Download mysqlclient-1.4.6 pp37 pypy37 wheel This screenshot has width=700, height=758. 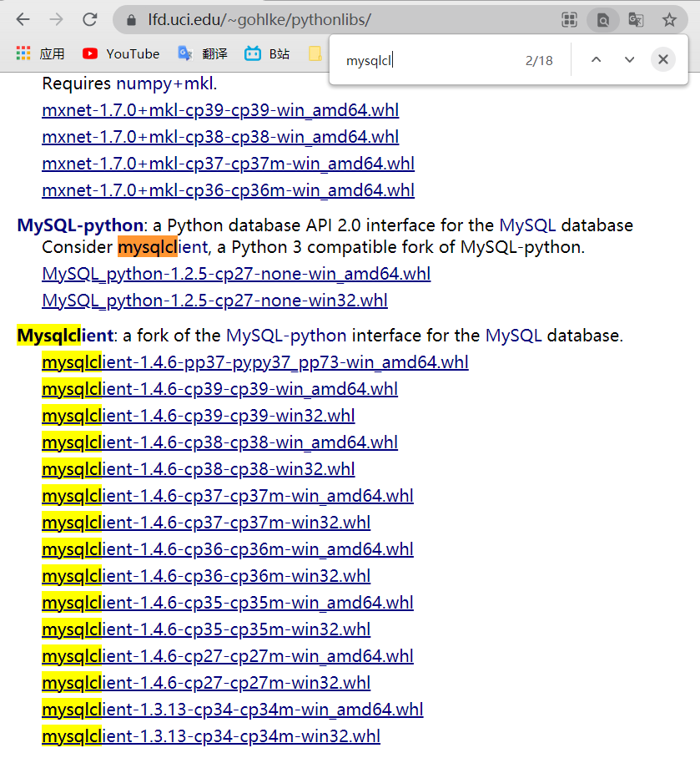[x=255, y=362]
